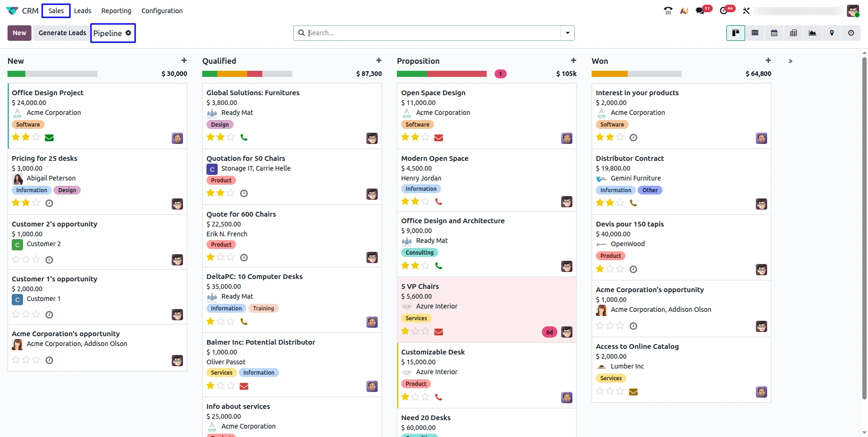Open the user avatar menu
The image size is (868, 437).
(x=853, y=11)
